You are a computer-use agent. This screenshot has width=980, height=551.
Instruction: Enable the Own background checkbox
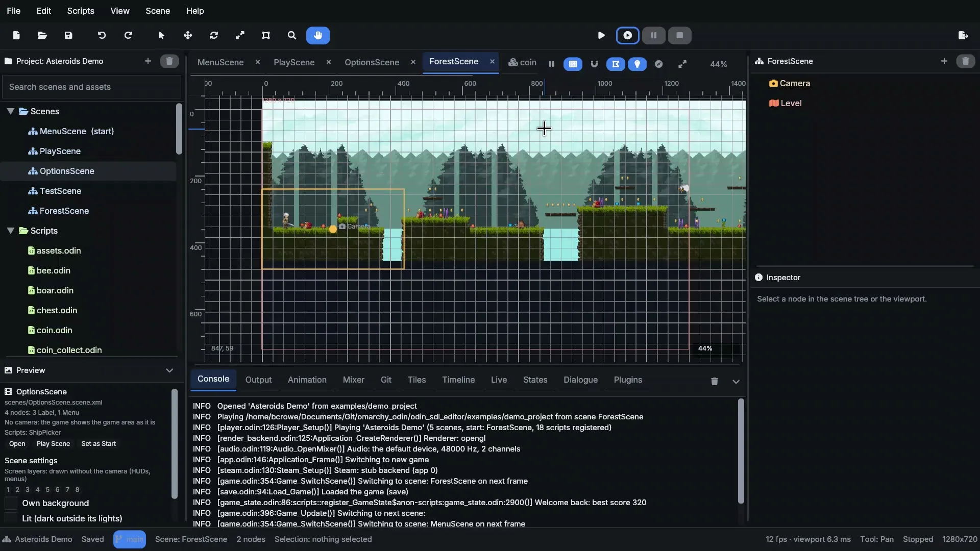[x=11, y=503]
